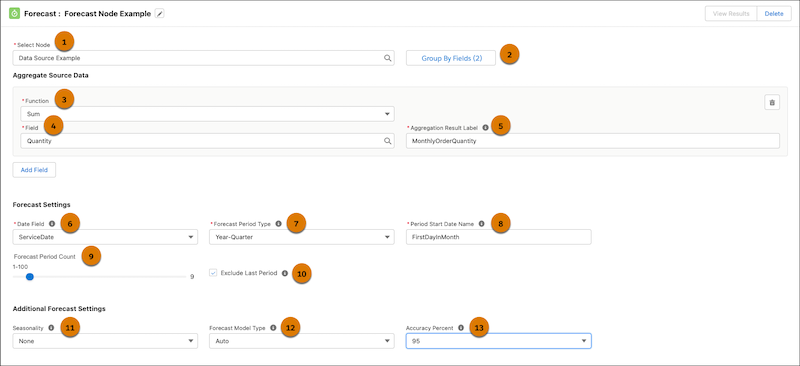Open the Seasonality dropdown showing None
The image size is (800, 366).
(x=105, y=341)
